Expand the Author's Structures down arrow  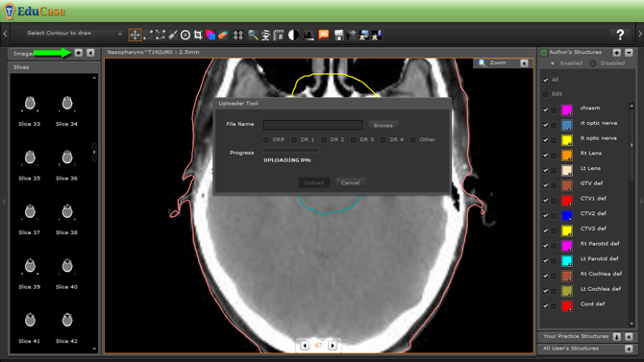tap(629, 53)
